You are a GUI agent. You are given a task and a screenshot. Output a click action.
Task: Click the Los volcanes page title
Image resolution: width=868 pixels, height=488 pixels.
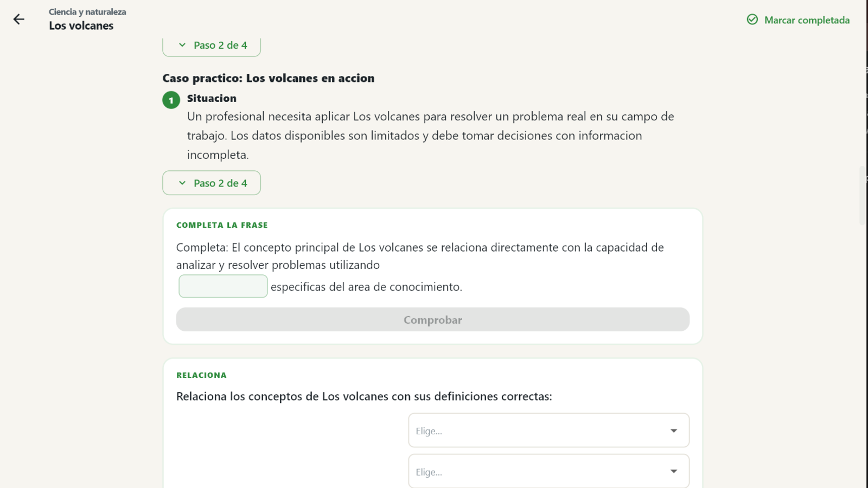(x=81, y=26)
